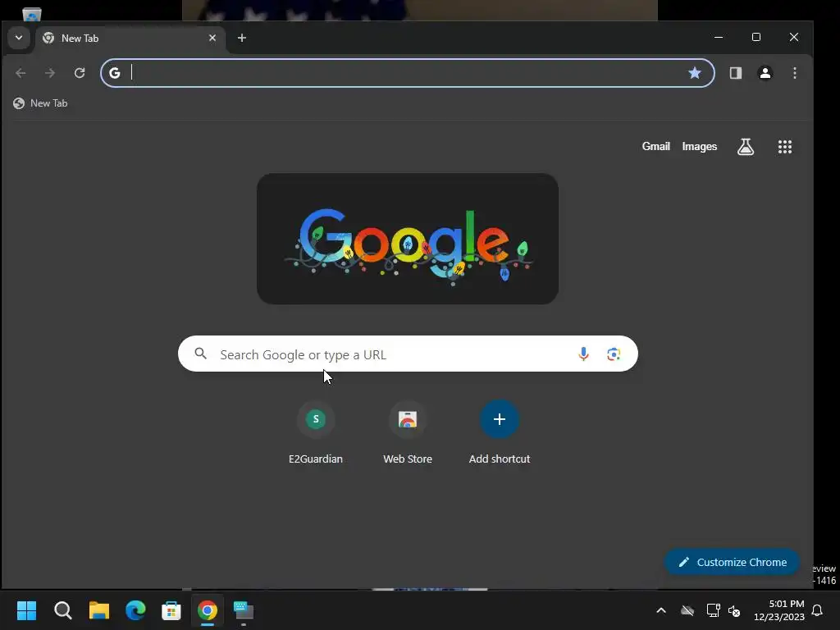Open Windows taskbar search
The height and width of the screenshot is (630, 840).
[62, 610]
